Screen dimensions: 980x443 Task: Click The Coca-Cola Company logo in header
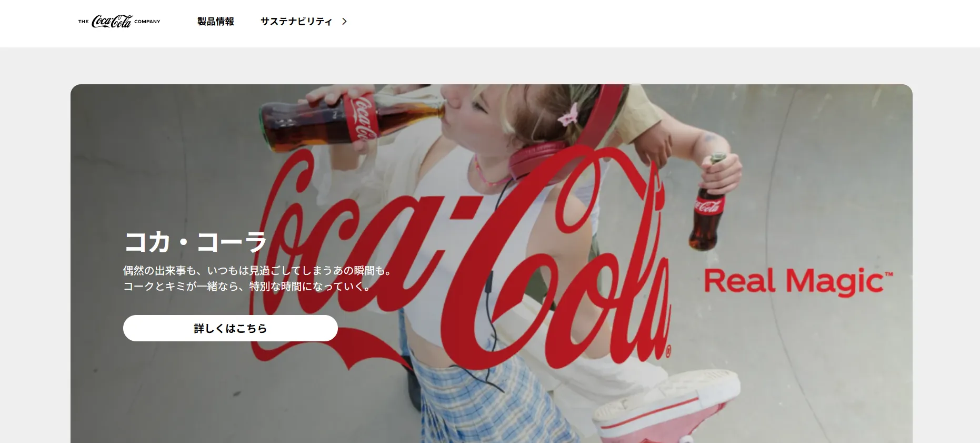point(119,22)
